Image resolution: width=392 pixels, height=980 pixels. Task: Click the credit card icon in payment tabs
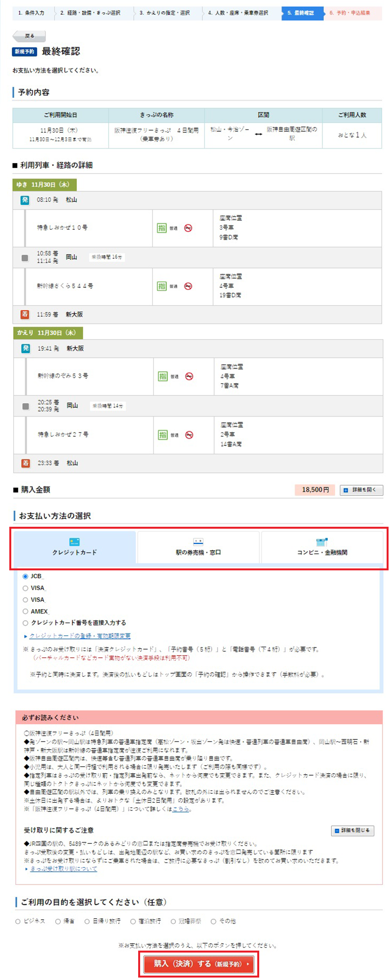(74, 542)
